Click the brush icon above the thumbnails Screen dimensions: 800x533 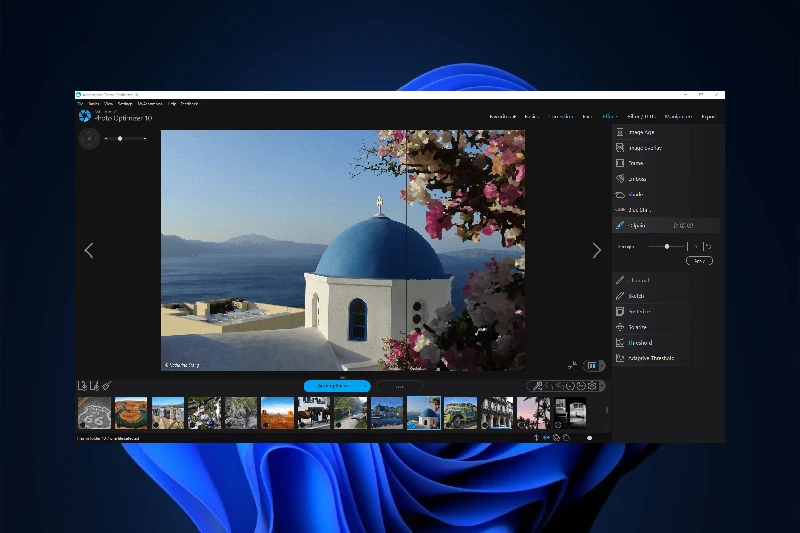(x=107, y=386)
